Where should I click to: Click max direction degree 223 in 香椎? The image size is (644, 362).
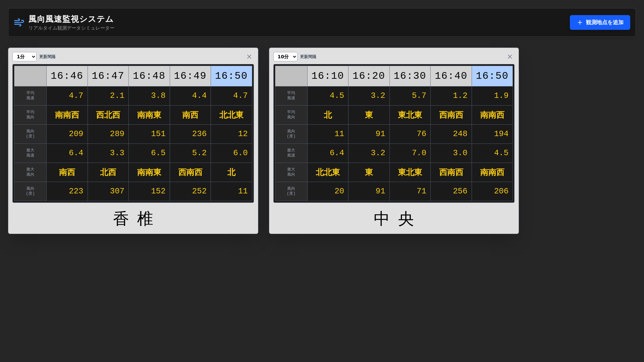(x=67, y=191)
